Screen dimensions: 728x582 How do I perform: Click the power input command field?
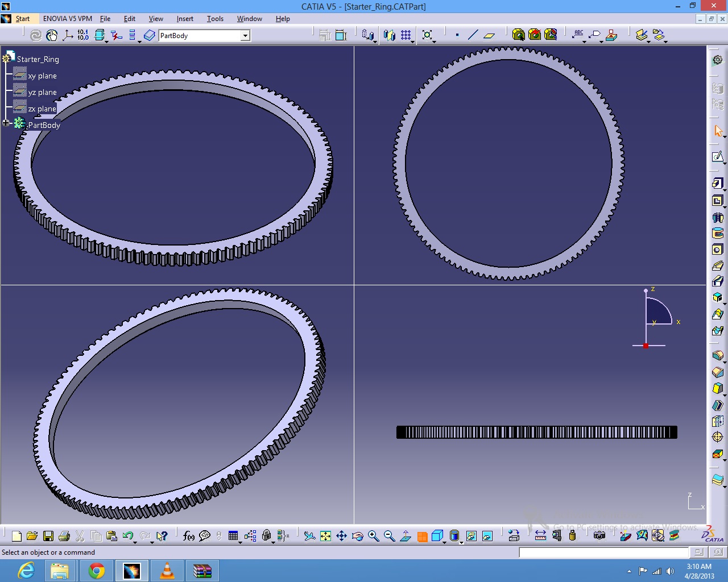(603, 552)
